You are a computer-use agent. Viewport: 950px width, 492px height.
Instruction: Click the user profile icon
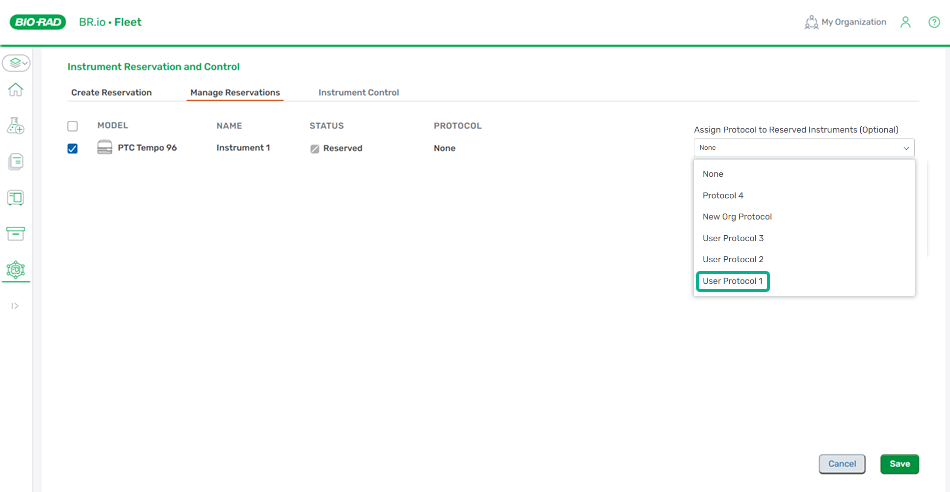coord(905,22)
